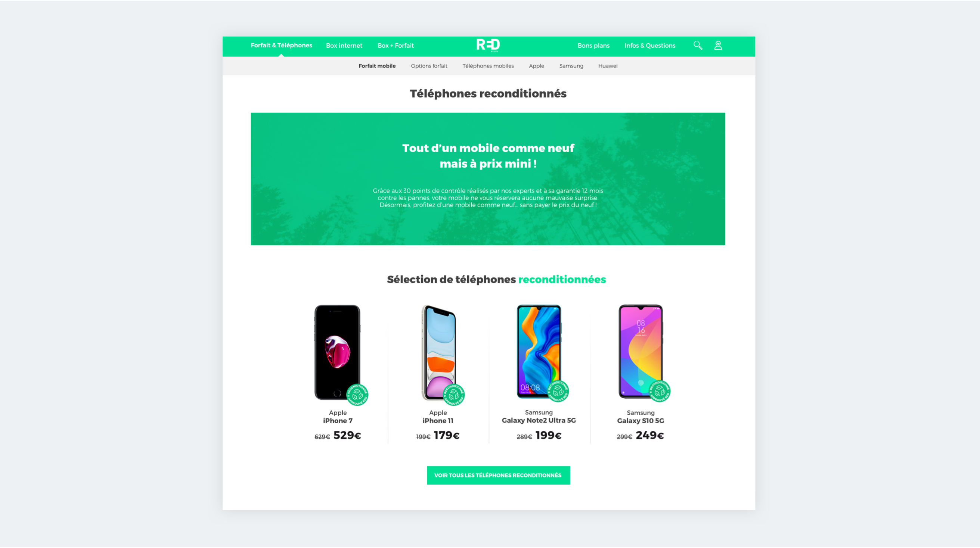This screenshot has height=548, width=980.
Task: Go to Téléphones mobiles sub-tab
Action: pos(488,66)
